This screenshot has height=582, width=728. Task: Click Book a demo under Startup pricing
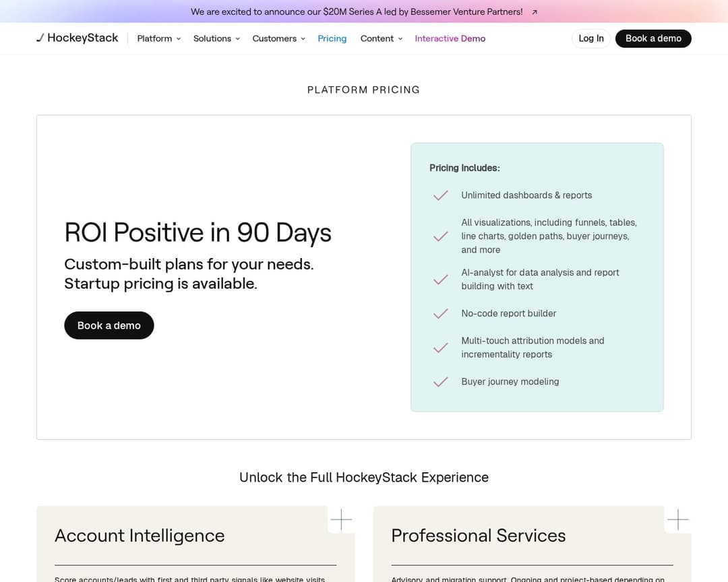109,325
